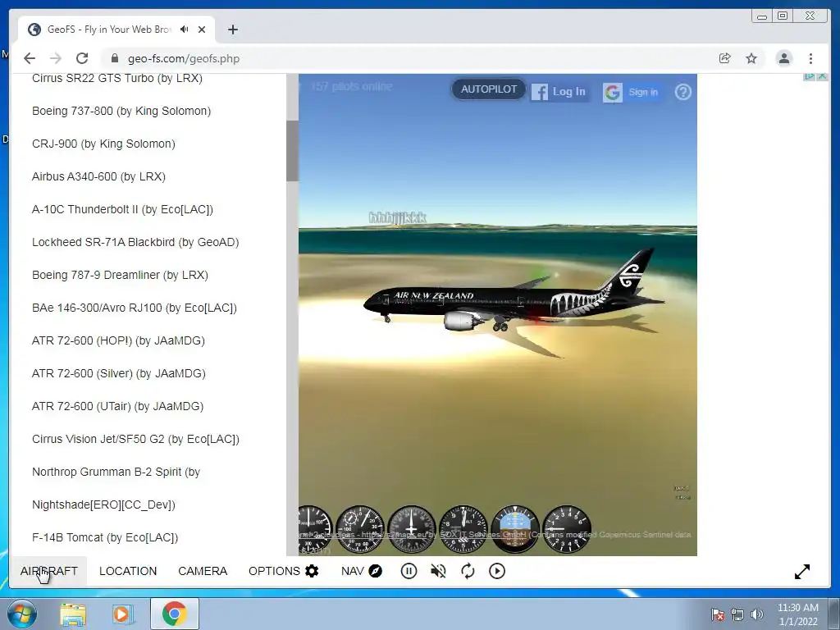Click the Action Center flag tray icon
The height and width of the screenshot is (630, 840).
[717, 614]
